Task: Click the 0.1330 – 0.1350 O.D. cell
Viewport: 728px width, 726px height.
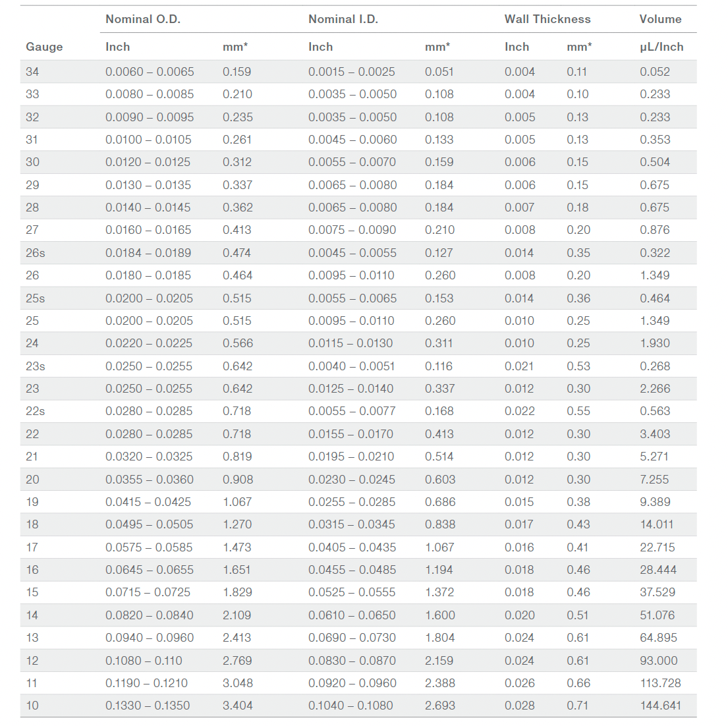Action: [x=148, y=706]
